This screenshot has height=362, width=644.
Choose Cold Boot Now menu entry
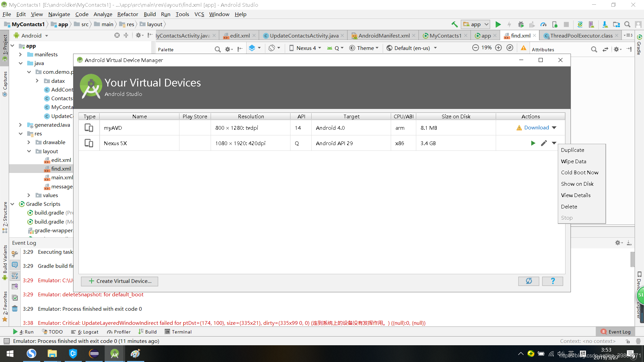coord(581,172)
